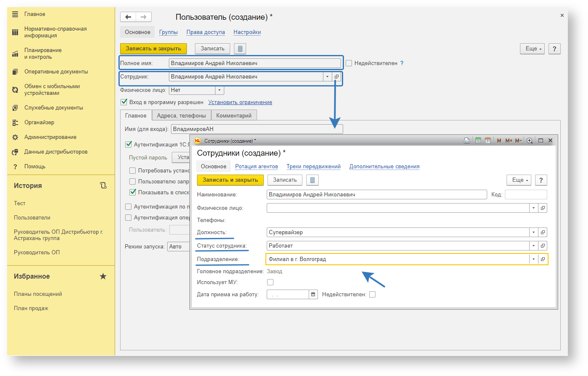Screen dimensions: 588x376
Task: Open the Еще menu in Сотрудники window
Action: 519,180
